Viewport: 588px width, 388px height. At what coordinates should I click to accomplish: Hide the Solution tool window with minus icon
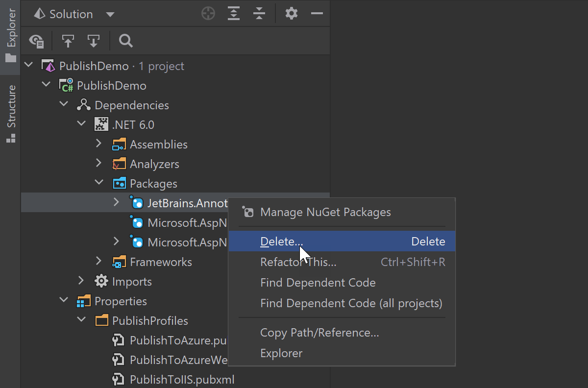pos(317,14)
